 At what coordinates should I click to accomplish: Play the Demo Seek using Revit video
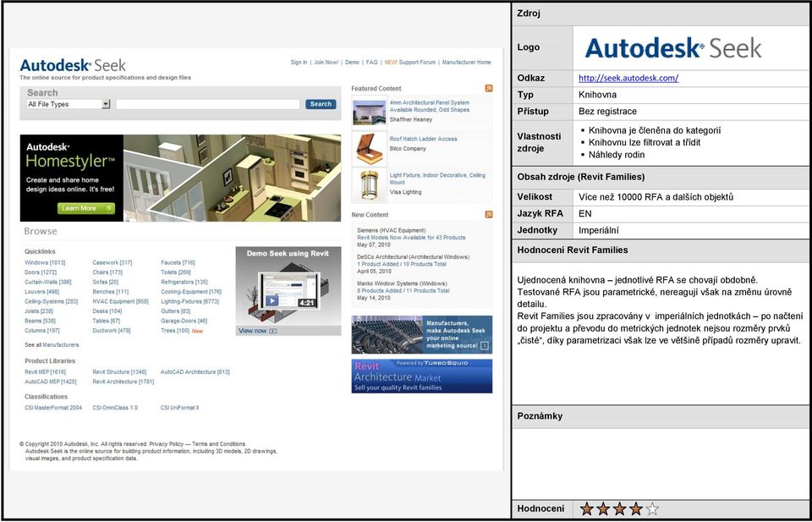point(272,301)
